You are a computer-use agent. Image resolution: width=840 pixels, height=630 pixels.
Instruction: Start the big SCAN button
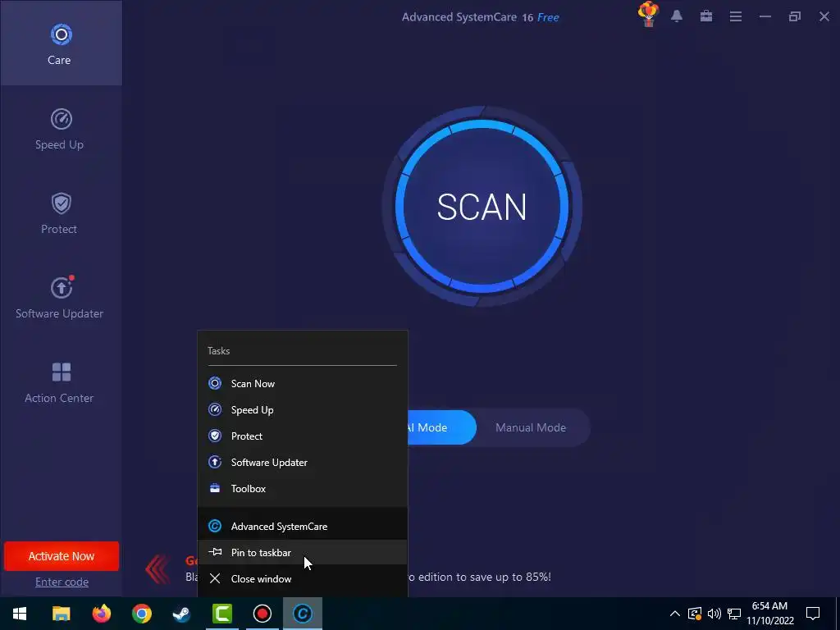pyautogui.click(x=482, y=207)
